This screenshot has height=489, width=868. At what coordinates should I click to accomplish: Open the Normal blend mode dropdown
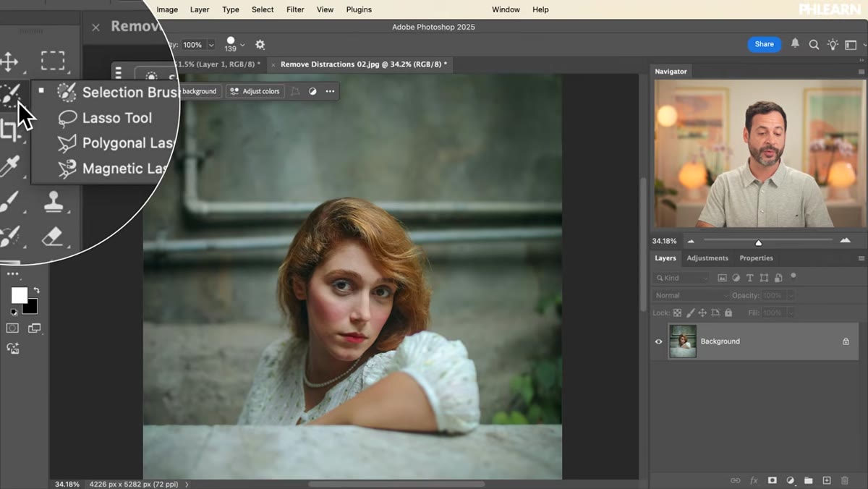point(692,295)
